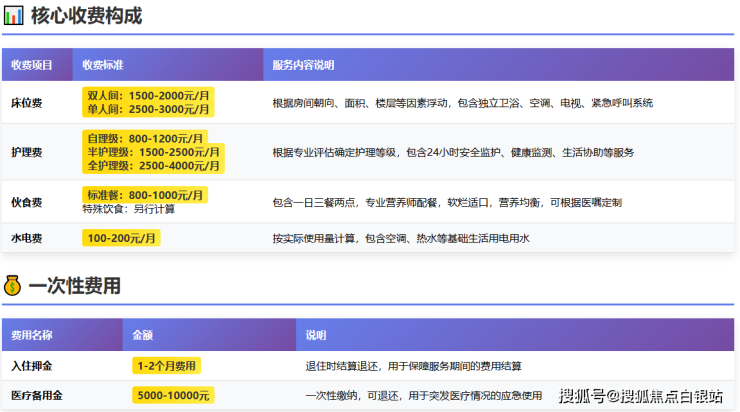740x412 pixels.
Task: Click the money bag icon beside 一次性费用
Action: click(14, 286)
